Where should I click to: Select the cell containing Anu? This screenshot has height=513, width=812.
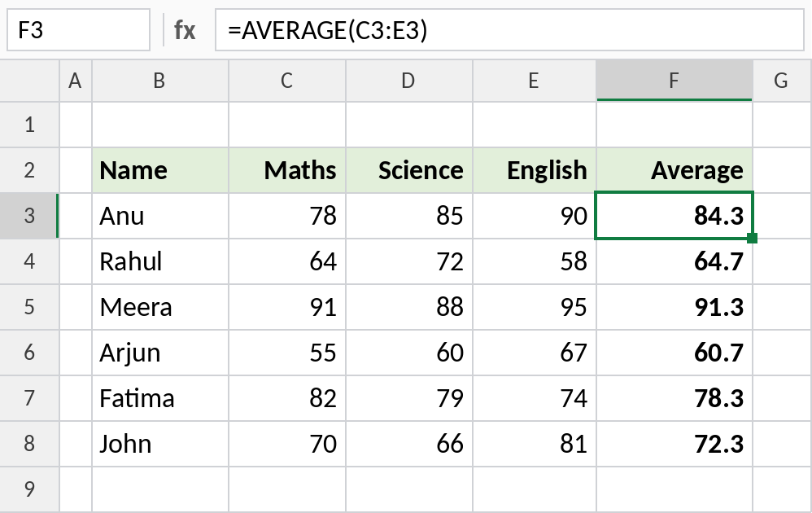pos(160,216)
